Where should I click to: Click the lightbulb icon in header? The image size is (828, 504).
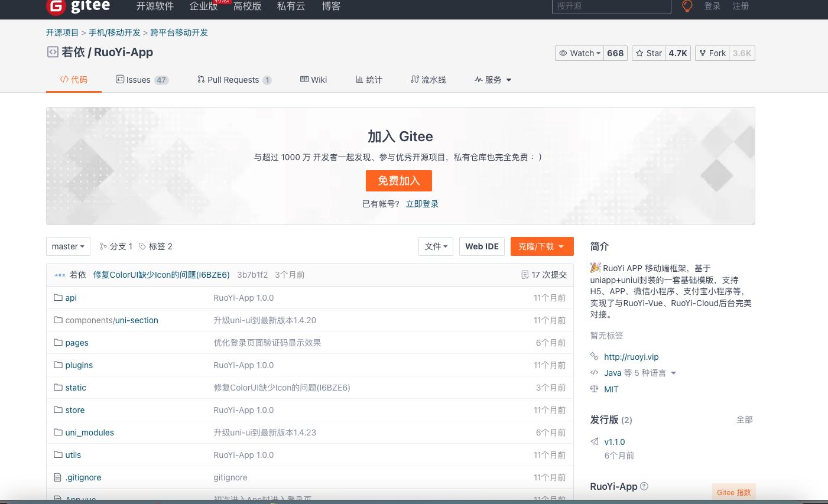pos(687,6)
